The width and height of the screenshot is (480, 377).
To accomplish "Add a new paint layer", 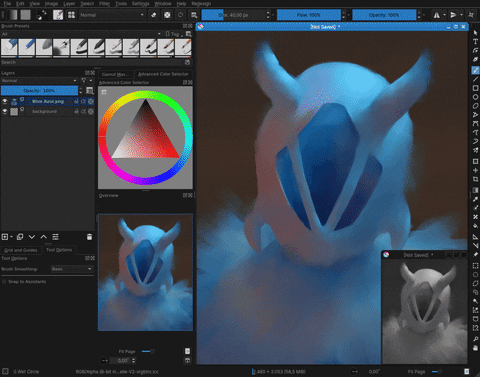I will 5,237.
